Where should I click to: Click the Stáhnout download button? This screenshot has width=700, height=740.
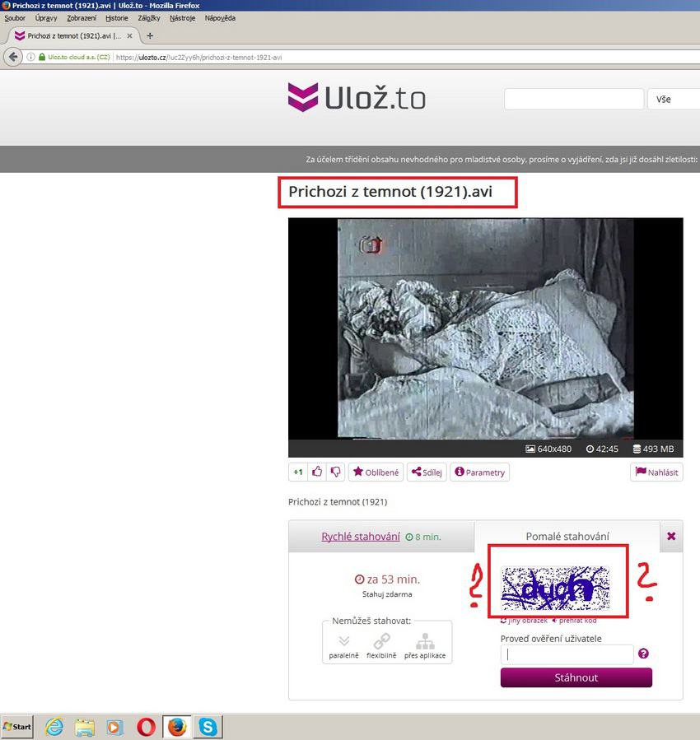click(576, 677)
